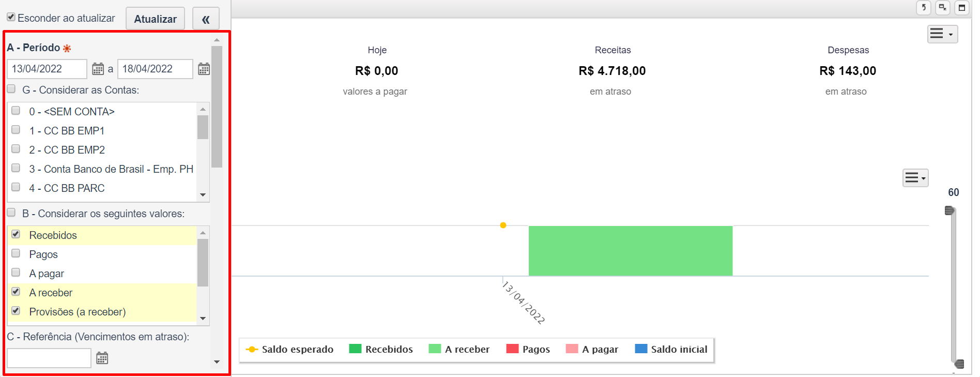Click the undo arrow icon in top-right toolbar
Viewport: 980px width, 377px height.
click(924, 8)
